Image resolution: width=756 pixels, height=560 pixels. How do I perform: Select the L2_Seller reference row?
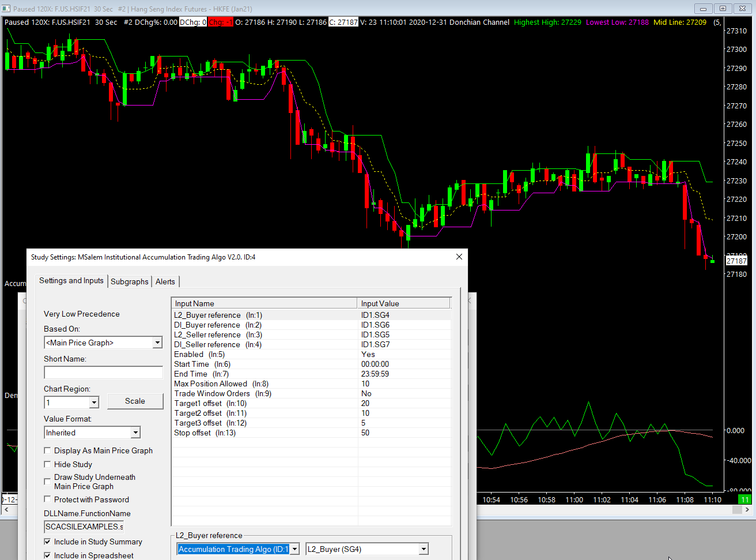[311, 335]
